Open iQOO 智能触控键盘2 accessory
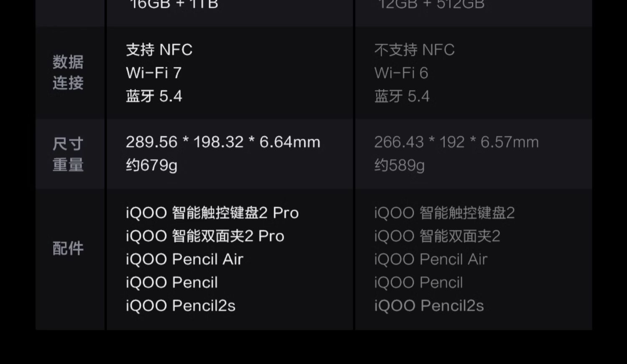Image resolution: width=627 pixels, height=364 pixels. point(445,213)
